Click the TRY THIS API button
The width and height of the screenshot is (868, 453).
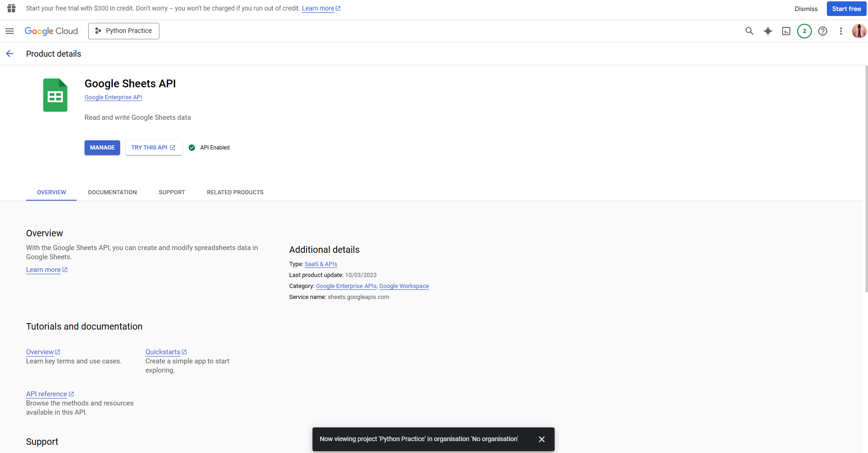click(153, 148)
